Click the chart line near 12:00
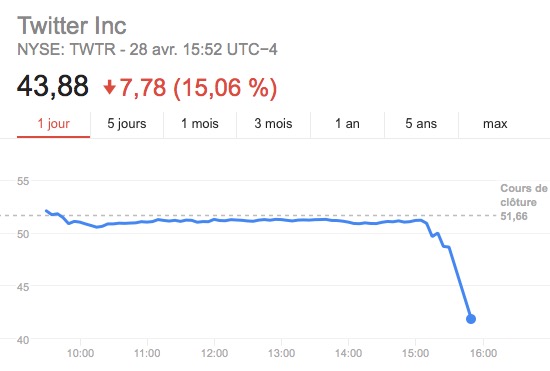The image size is (550, 371). pyautogui.click(x=214, y=220)
